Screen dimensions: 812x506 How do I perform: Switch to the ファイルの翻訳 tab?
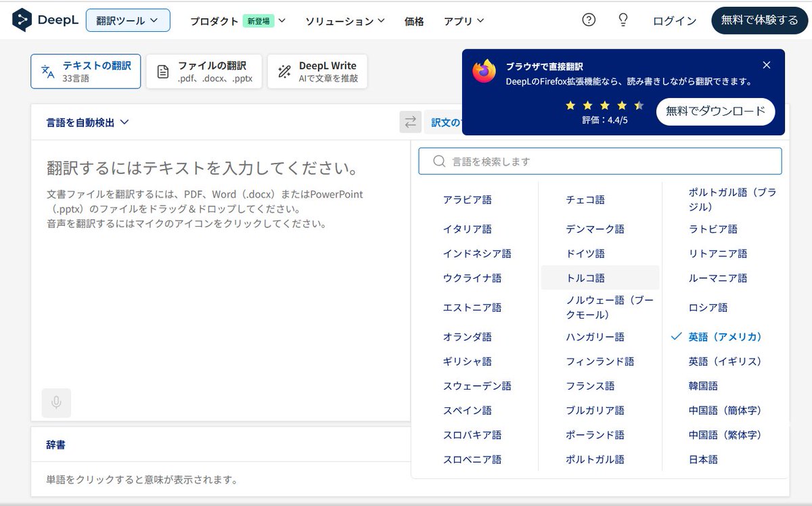point(203,70)
